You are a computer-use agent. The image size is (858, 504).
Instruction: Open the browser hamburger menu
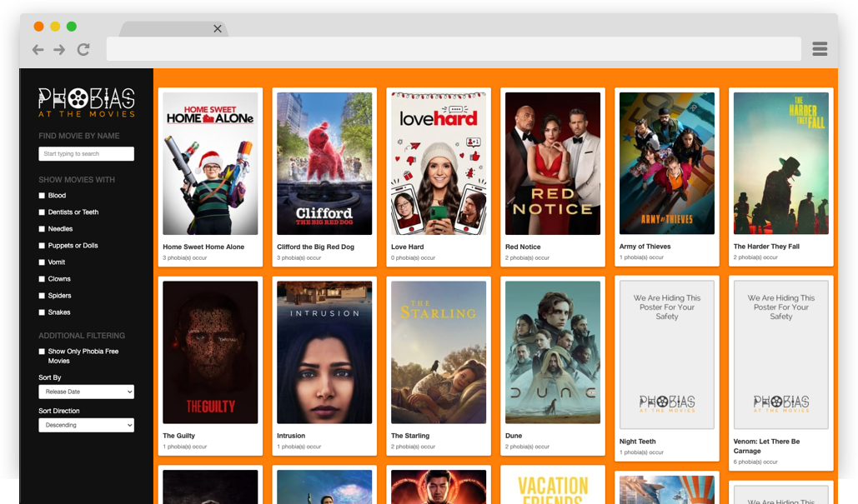point(820,49)
